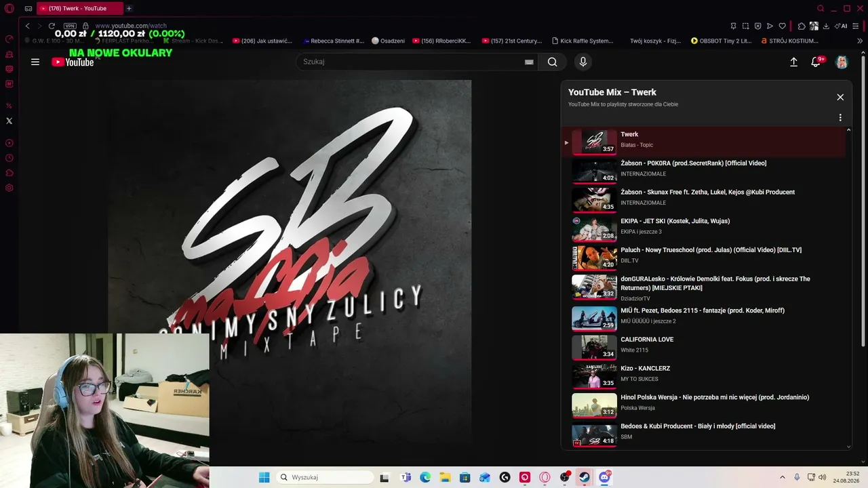Open YouTube notifications bell
The image size is (868, 488).
pos(816,62)
